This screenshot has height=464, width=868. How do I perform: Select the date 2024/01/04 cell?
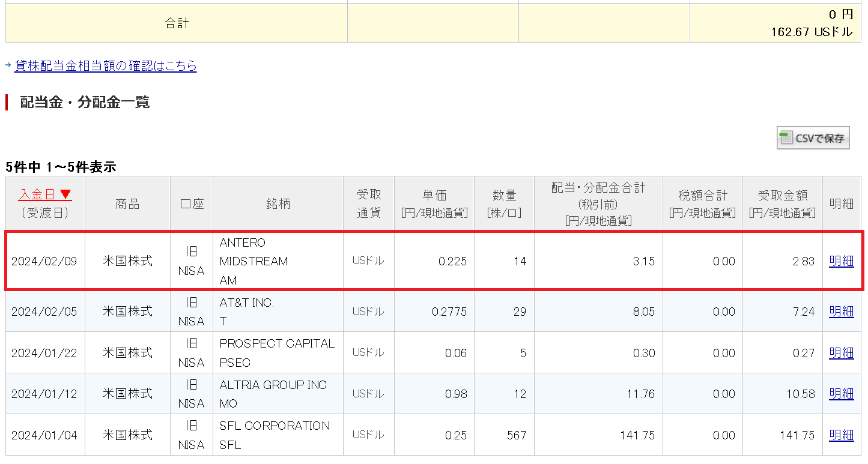[45, 435]
